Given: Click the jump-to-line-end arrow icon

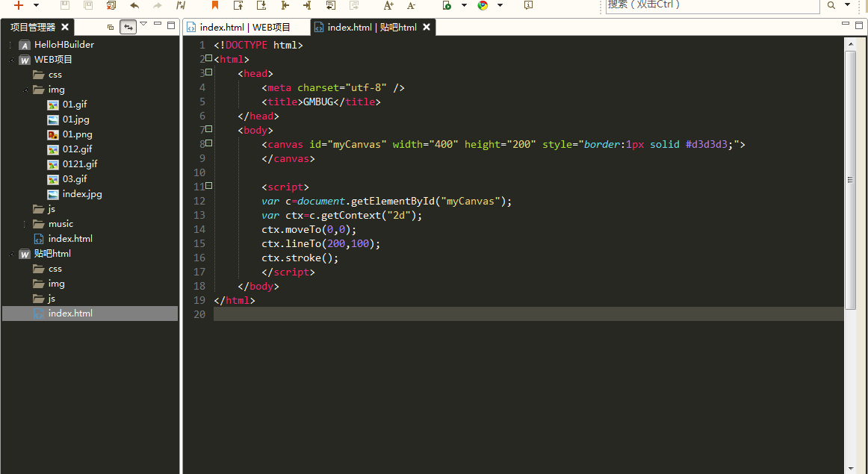Looking at the screenshot, I should click(307, 5).
